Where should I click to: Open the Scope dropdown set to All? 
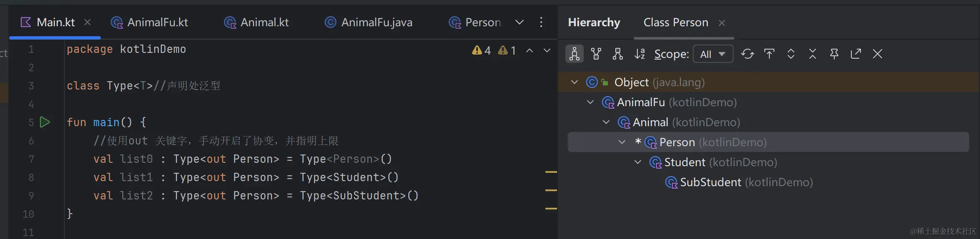pos(713,54)
